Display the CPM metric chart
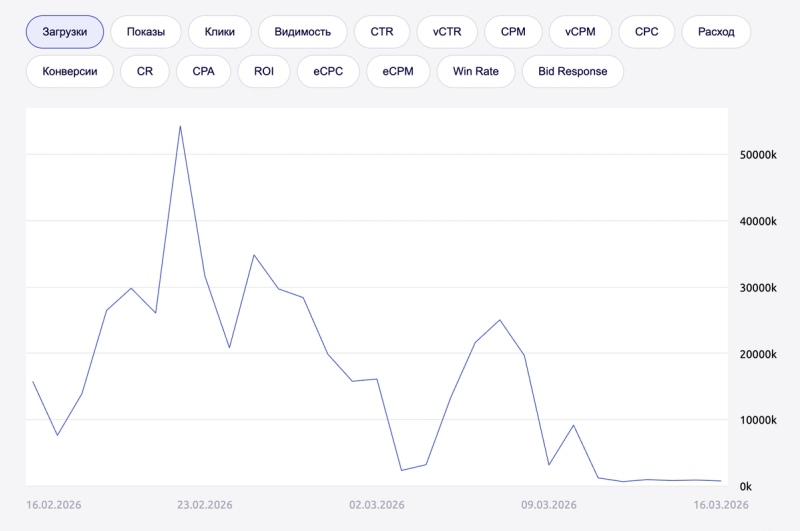Image resolution: width=800 pixels, height=531 pixels. [513, 32]
